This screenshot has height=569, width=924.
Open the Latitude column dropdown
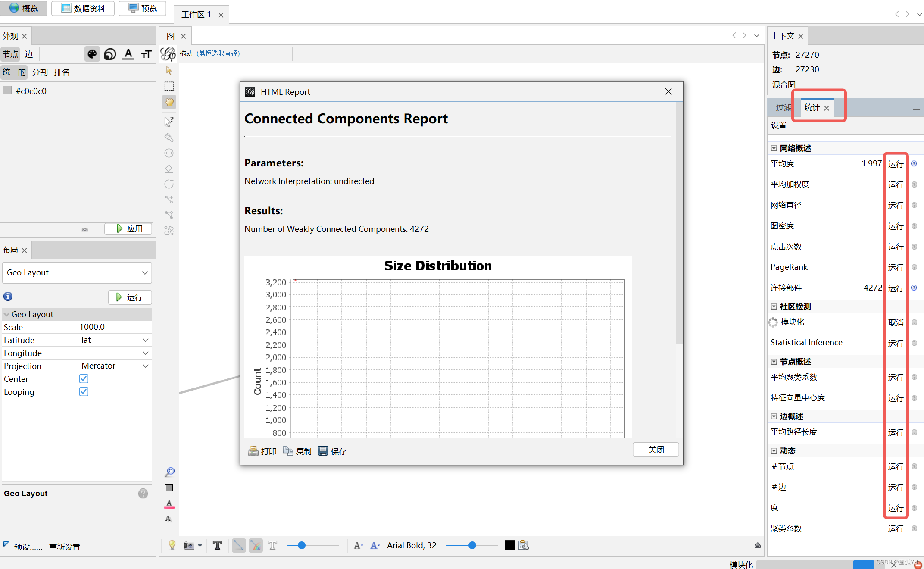coord(114,340)
